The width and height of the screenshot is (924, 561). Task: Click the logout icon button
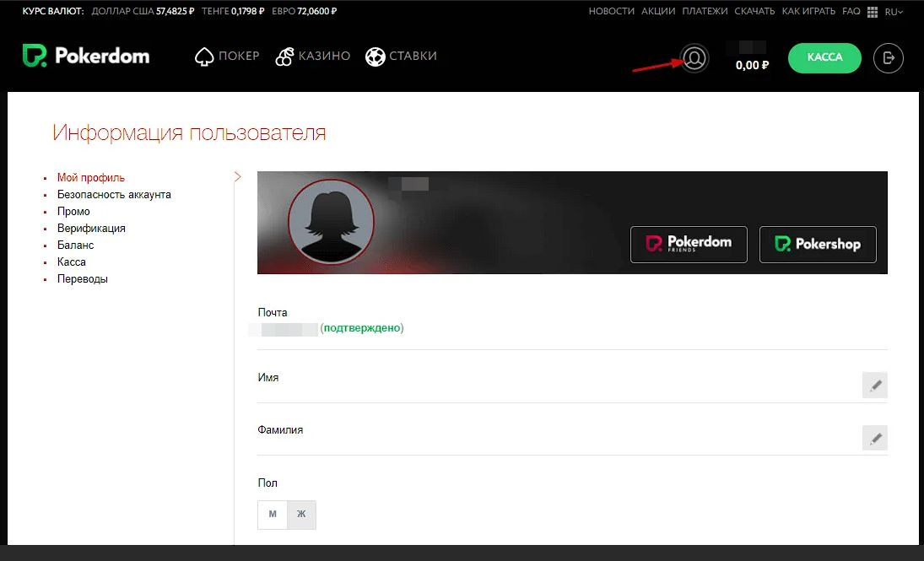coord(888,58)
